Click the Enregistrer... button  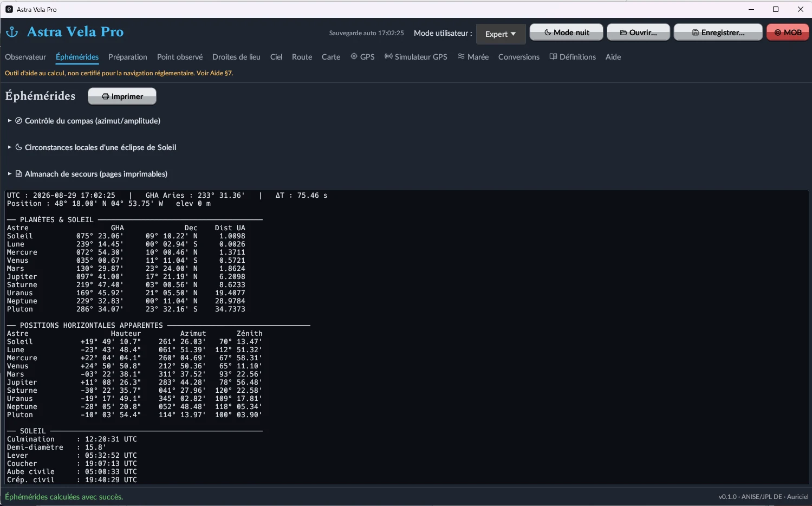click(718, 33)
